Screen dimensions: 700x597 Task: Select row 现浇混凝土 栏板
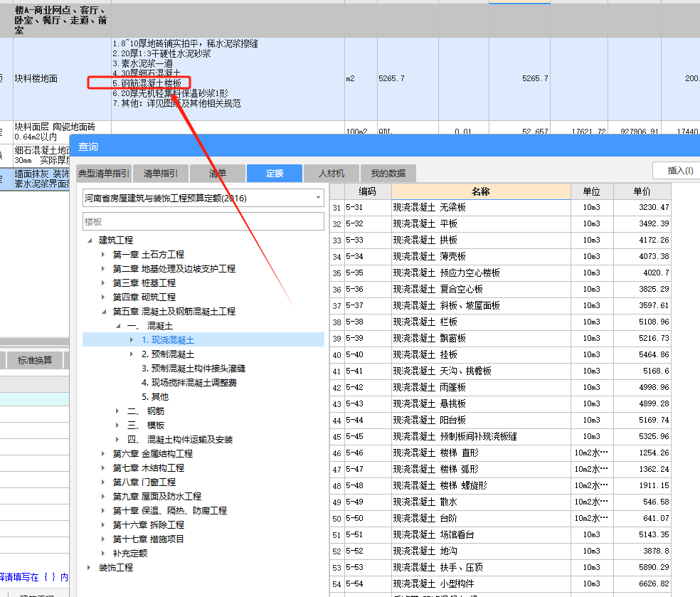500,322
